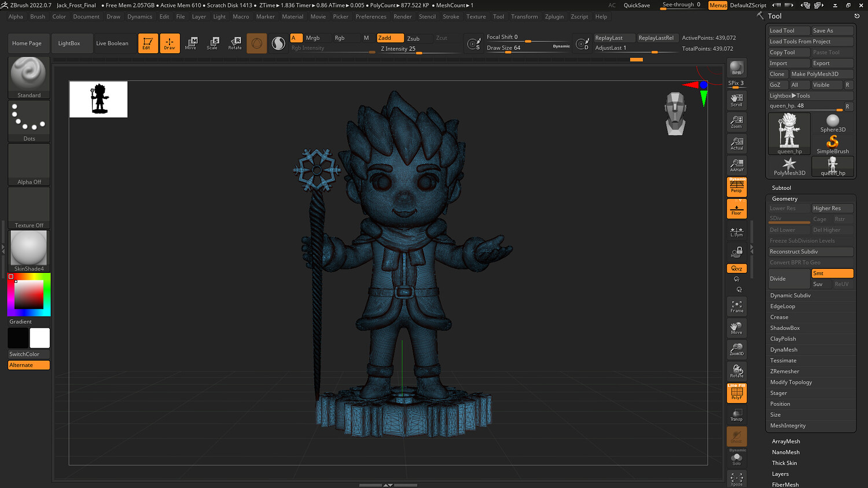Toggle the Suv smooth UV option
868x488 pixels.
coord(821,284)
